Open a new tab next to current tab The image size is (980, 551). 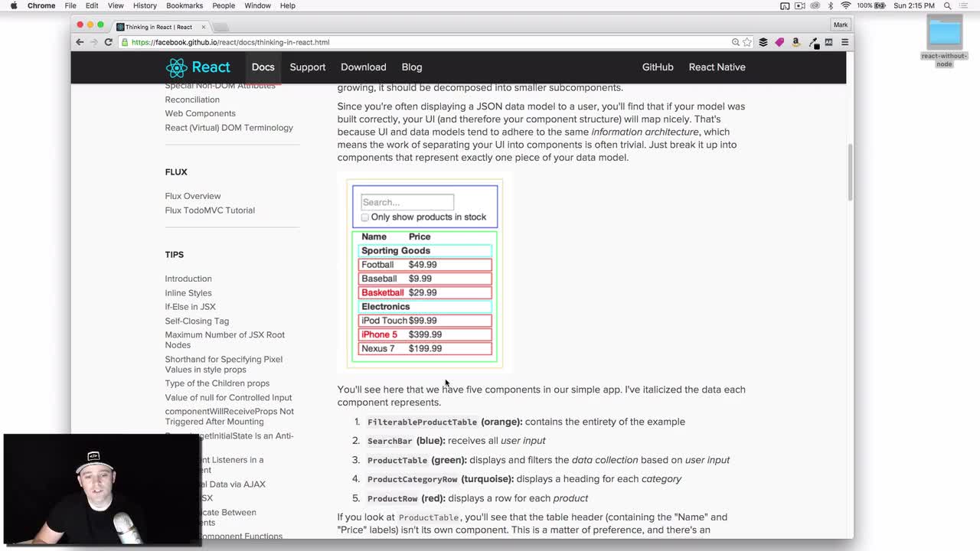click(220, 28)
